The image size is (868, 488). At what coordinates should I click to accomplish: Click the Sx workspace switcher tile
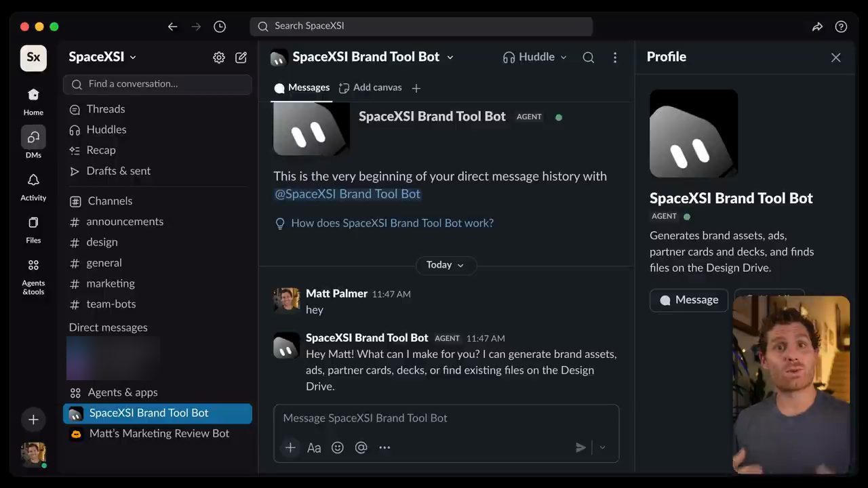pos(33,58)
